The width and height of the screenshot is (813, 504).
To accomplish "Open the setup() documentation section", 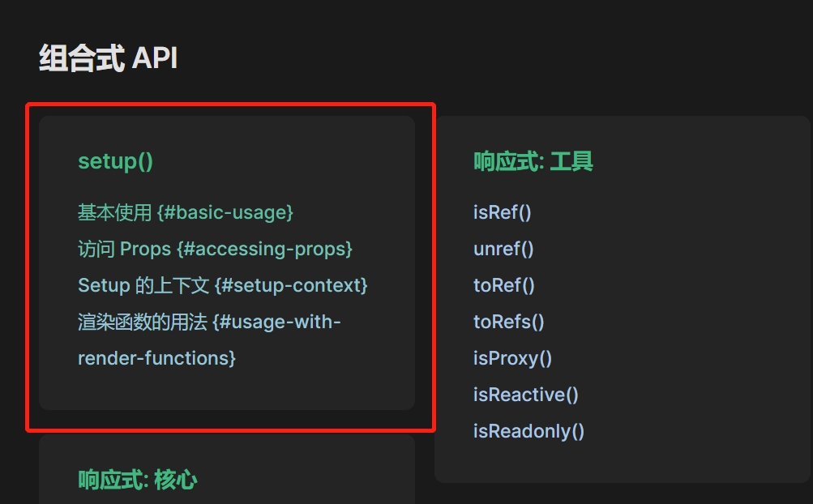I will click(x=115, y=161).
